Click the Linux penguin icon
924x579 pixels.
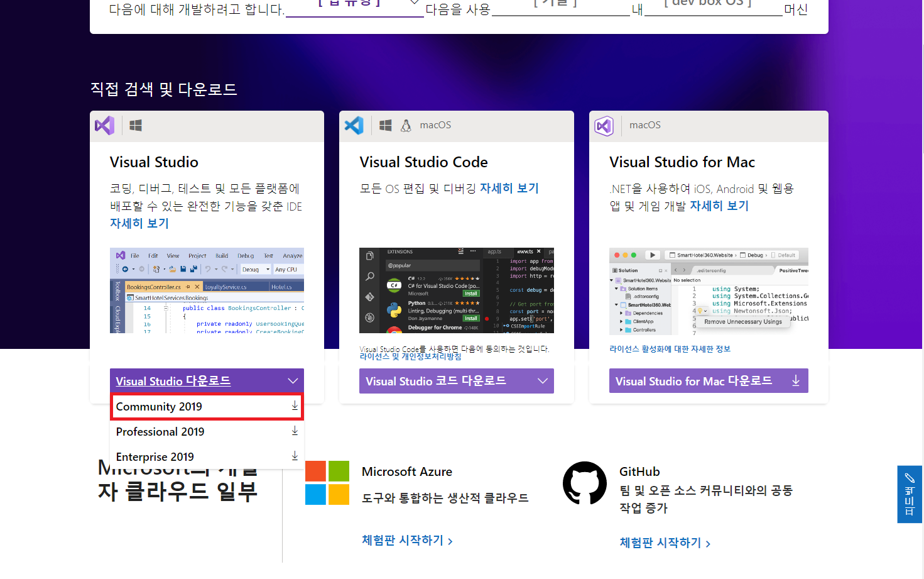(406, 126)
